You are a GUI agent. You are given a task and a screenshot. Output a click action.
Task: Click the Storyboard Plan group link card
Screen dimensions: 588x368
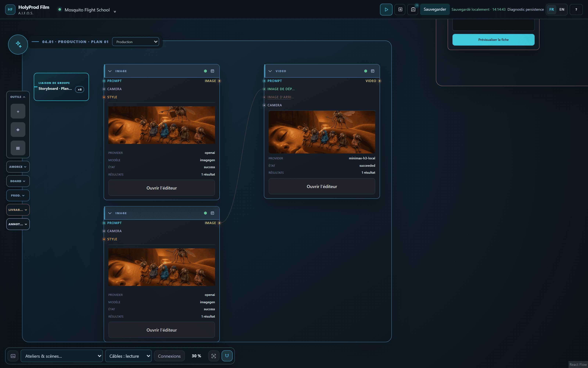(x=61, y=87)
